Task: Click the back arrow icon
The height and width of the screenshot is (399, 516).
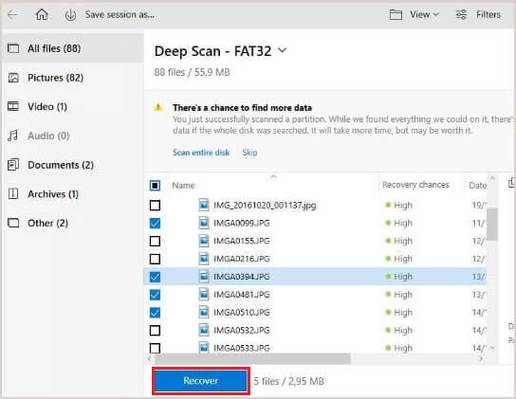Action: (x=13, y=14)
